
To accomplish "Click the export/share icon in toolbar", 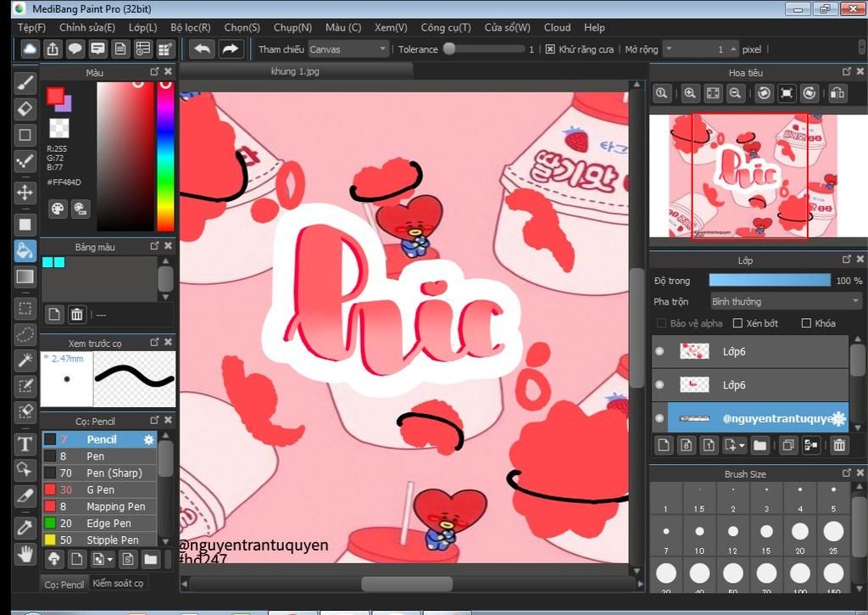I will 53,49.
